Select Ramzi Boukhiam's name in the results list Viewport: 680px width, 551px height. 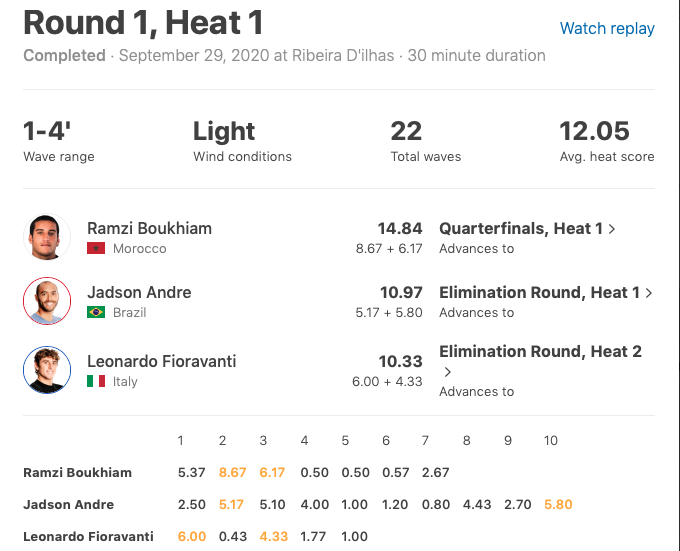149,228
